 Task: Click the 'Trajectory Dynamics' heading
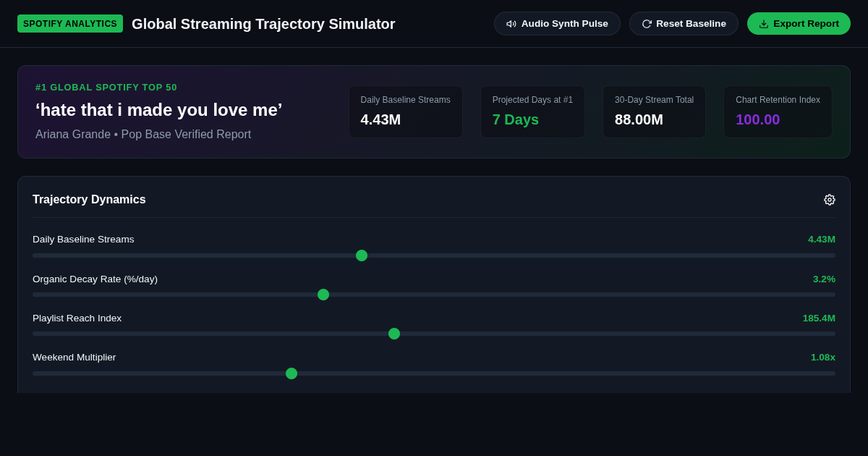pos(89,200)
